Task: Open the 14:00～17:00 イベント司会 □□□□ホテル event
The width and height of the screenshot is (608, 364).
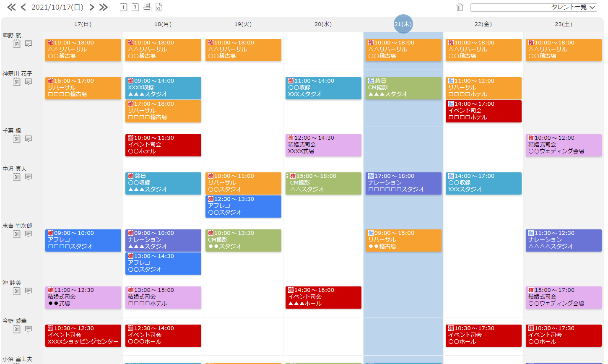Action: point(483,111)
